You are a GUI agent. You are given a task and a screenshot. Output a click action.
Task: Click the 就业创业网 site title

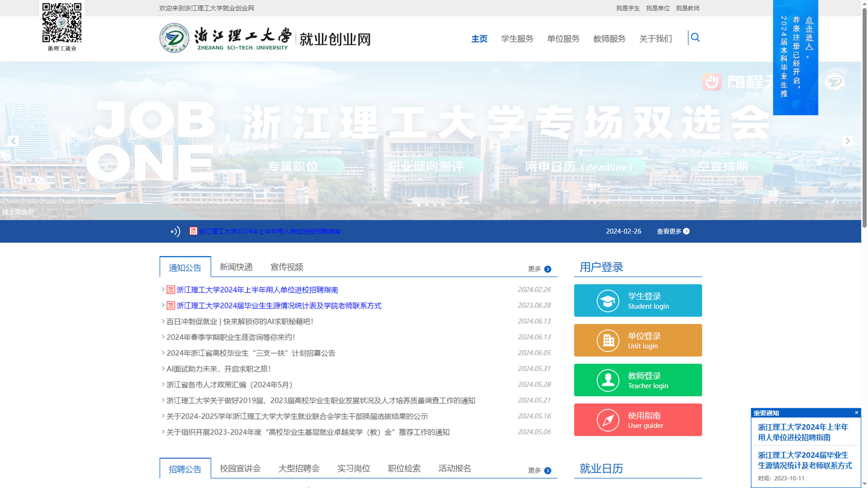[335, 39]
